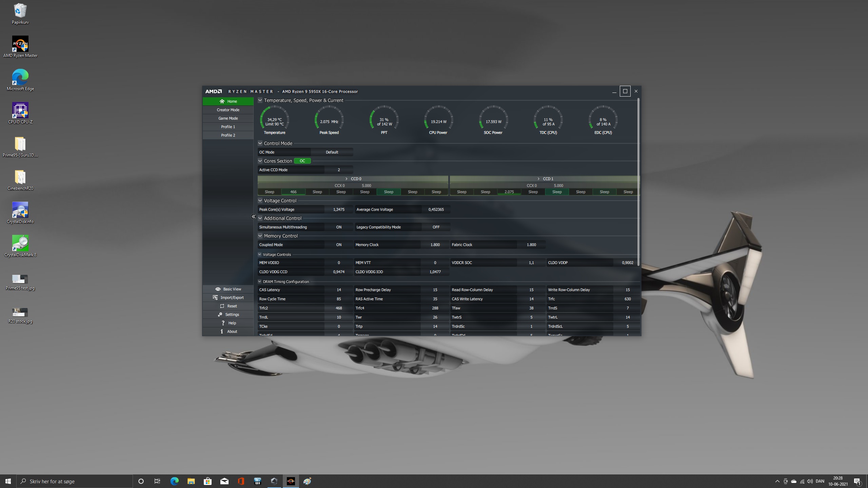This screenshot has width=868, height=488.
Task: Switch to Game Mode profile
Action: [228, 118]
